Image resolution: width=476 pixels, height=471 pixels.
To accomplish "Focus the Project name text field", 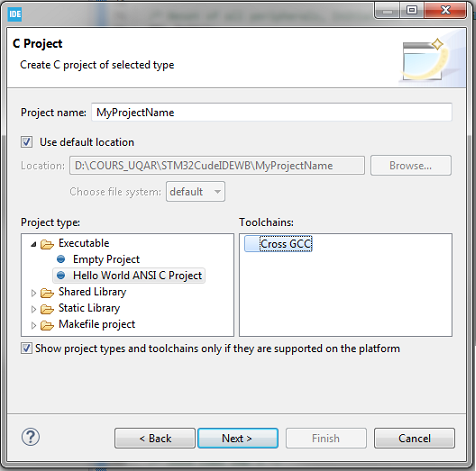I will pos(272,112).
